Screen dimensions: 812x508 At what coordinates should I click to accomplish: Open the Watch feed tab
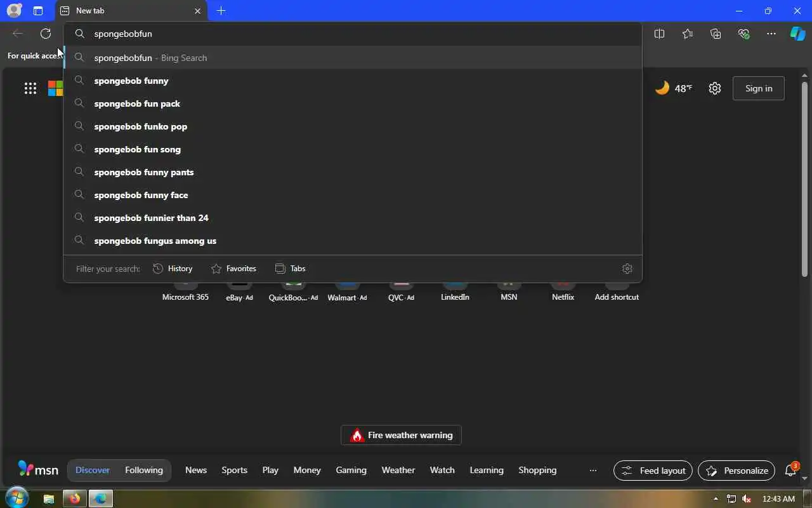(442, 470)
